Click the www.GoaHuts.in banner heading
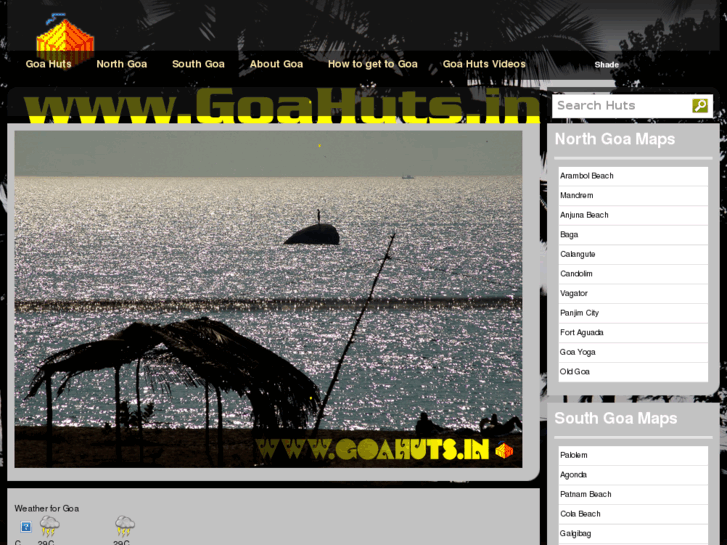727x545 pixels. 282,106
